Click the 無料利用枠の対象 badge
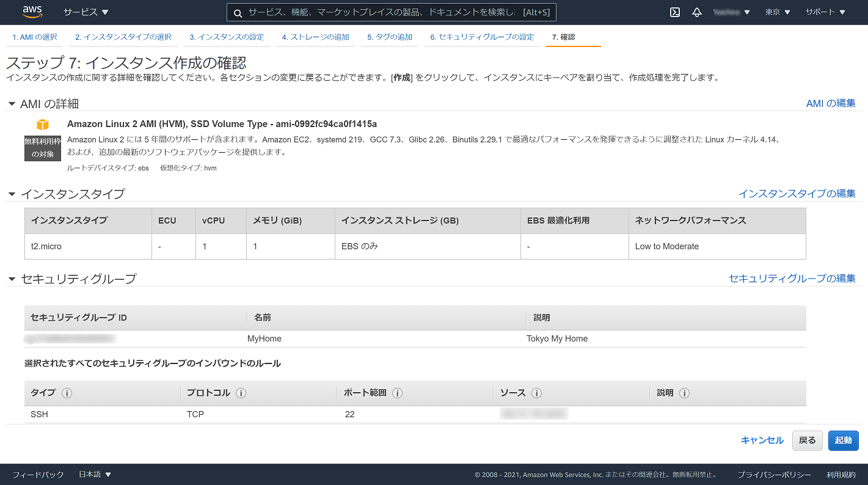The image size is (868, 485). pos(43,148)
